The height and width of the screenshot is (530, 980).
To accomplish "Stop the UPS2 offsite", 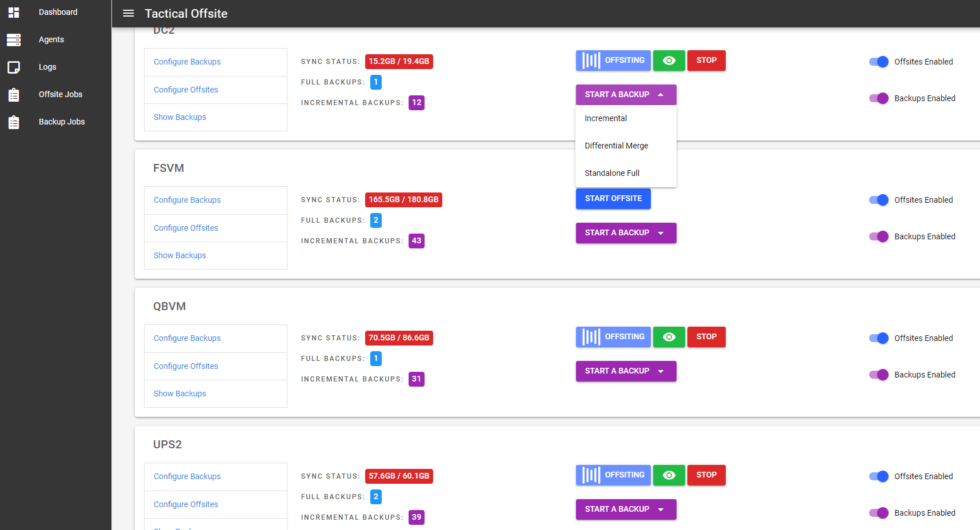I will [x=706, y=475].
